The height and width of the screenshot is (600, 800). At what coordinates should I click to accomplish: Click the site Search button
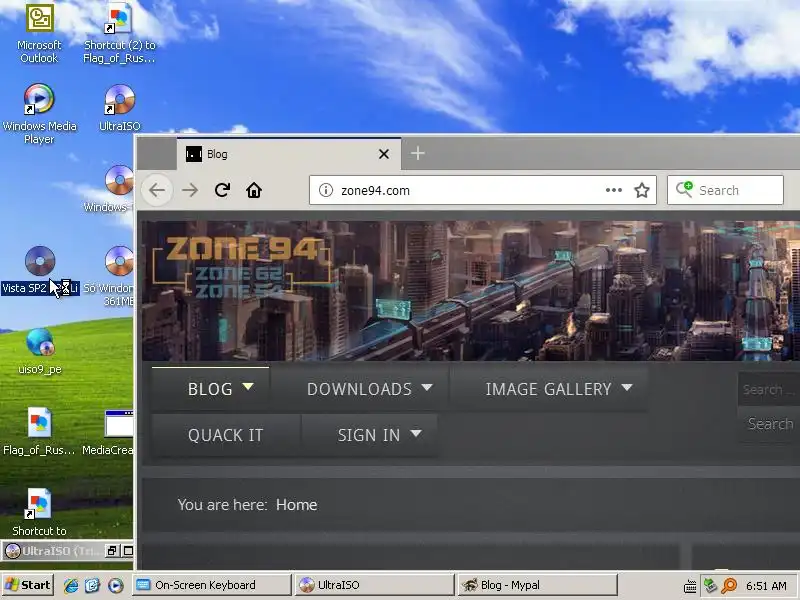coord(770,423)
